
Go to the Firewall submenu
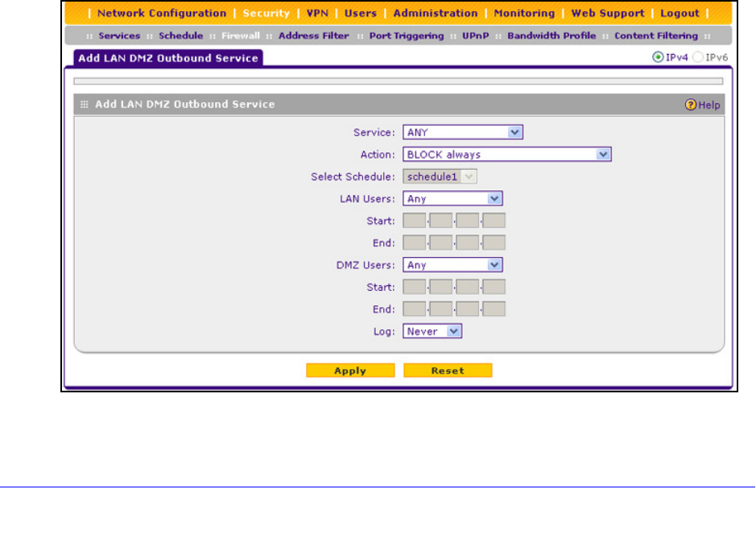tap(241, 35)
